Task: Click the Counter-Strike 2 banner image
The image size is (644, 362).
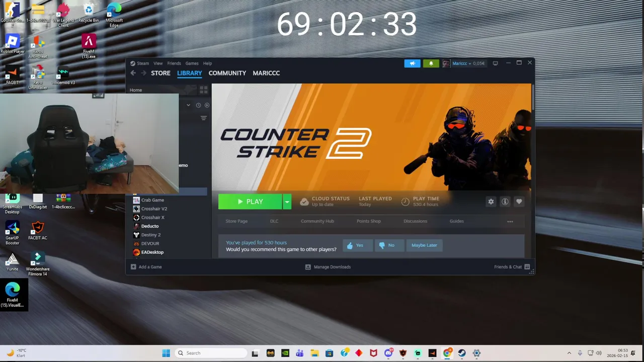Action: click(x=371, y=137)
